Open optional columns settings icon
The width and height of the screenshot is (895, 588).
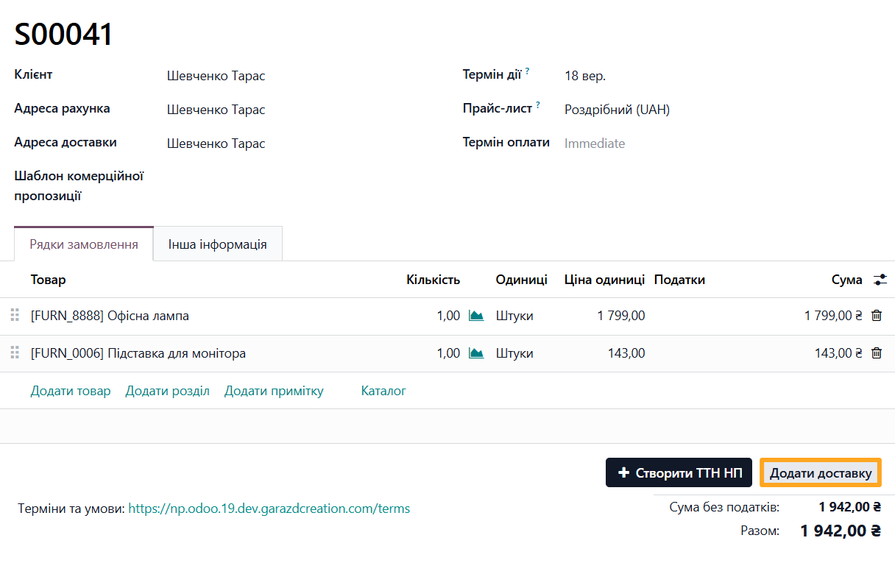pyautogui.click(x=880, y=280)
